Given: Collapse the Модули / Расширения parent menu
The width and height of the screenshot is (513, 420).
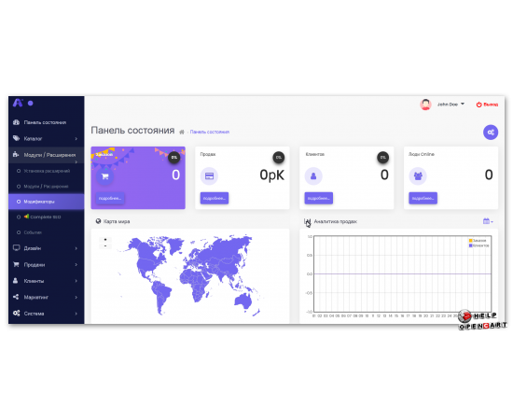Looking at the screenshot, I should (46, 155).
